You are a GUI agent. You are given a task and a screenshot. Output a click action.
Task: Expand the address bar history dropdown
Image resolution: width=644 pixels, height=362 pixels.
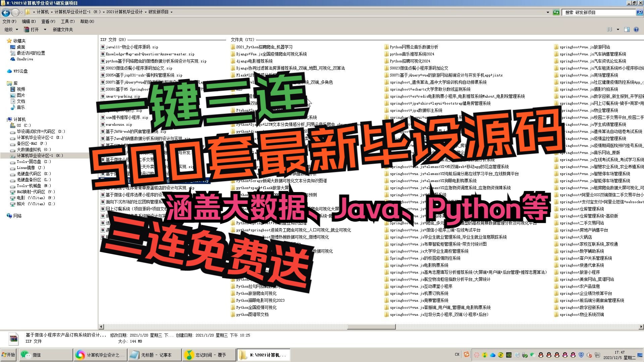point(548,12)
